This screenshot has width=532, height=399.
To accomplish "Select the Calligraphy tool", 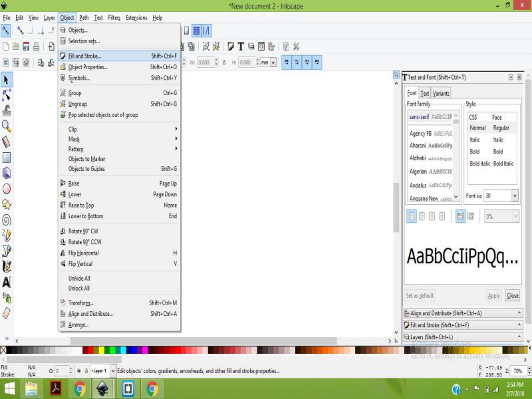I will click(6, 267).
